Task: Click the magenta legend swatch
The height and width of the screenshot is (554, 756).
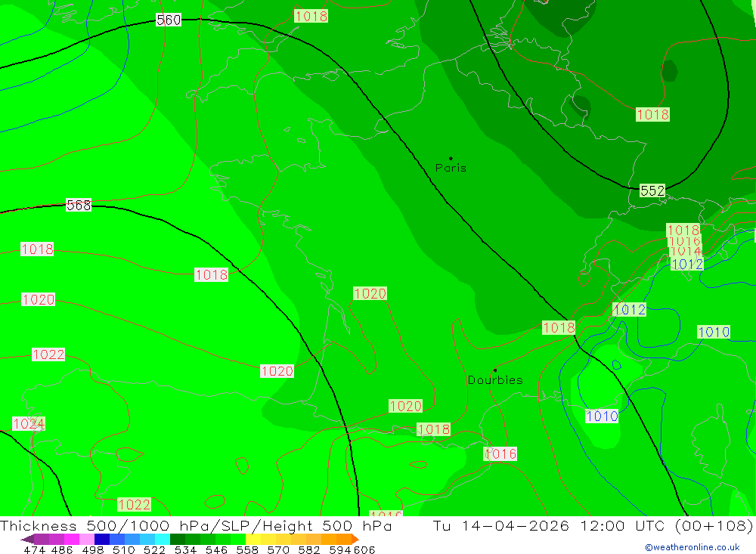Action: [72, 539]
